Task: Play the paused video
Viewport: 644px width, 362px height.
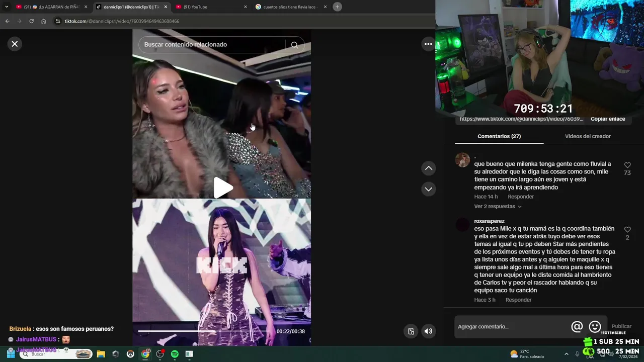Action: click(x=222, y=188)
